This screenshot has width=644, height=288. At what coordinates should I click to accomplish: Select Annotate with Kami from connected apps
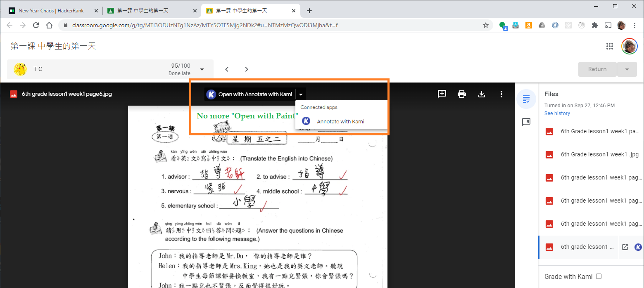click(341, 121)
